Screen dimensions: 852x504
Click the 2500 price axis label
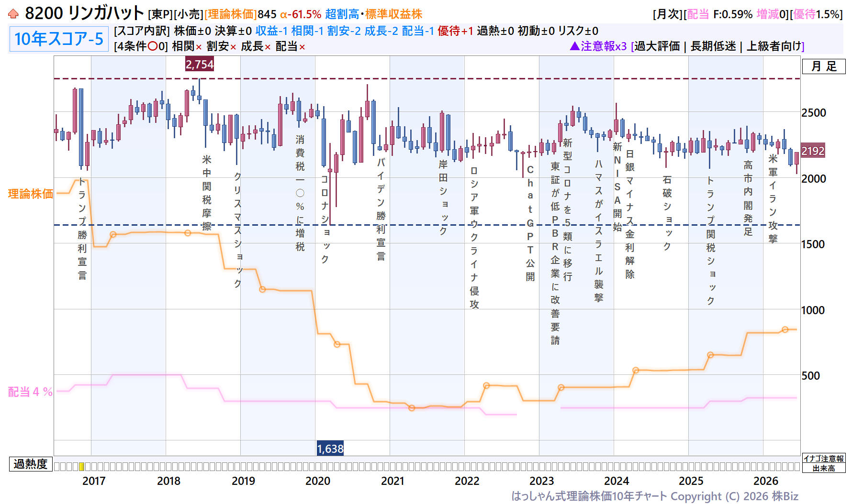[814, 113]
